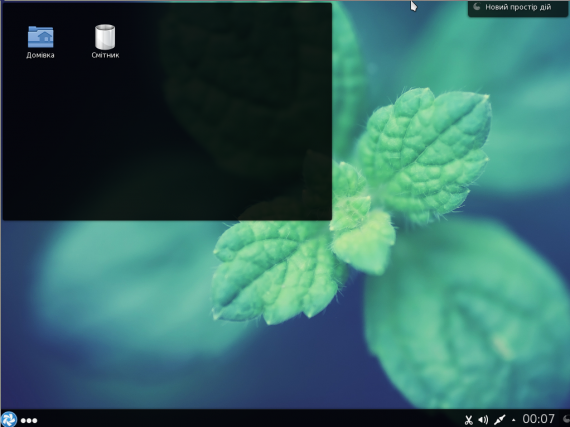Expand hidden system tray icons with the arrow
The height and width of the screenshot is (427, 570).
pos(513,420)
